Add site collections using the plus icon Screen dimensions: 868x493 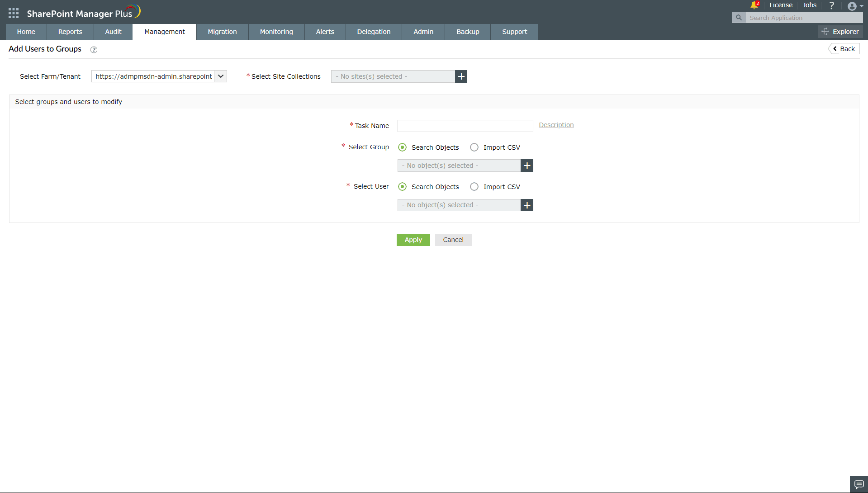click(x=461, y=76)
